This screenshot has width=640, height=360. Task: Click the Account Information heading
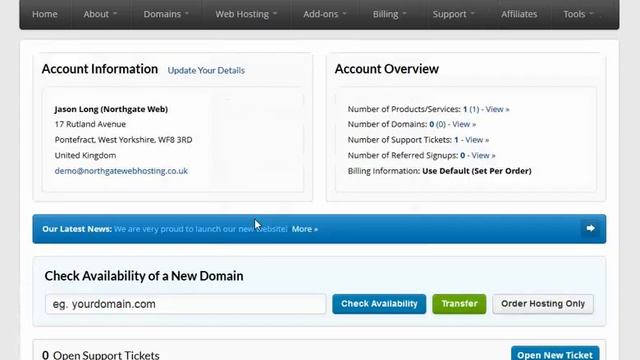[100, 69]
